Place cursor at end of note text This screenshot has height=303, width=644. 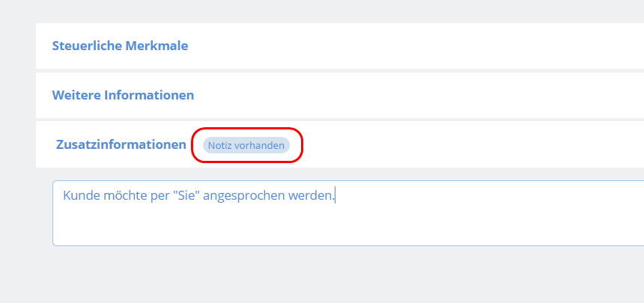(x=335, y=196)
